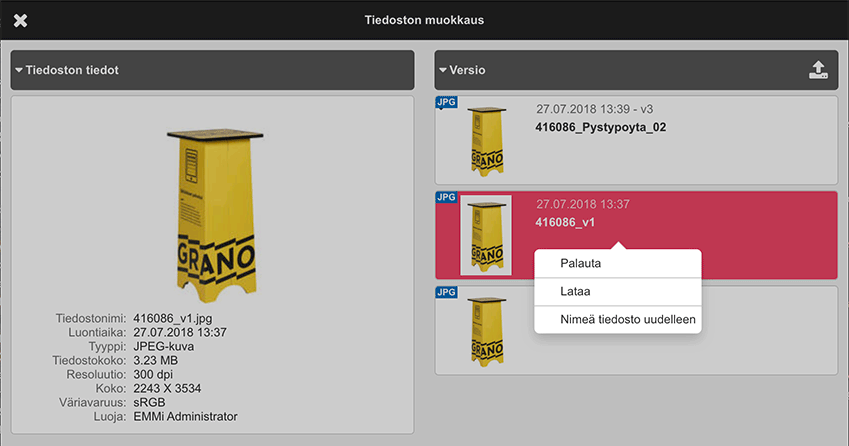Click the Tiedostonimi: label

coord(90,318)
